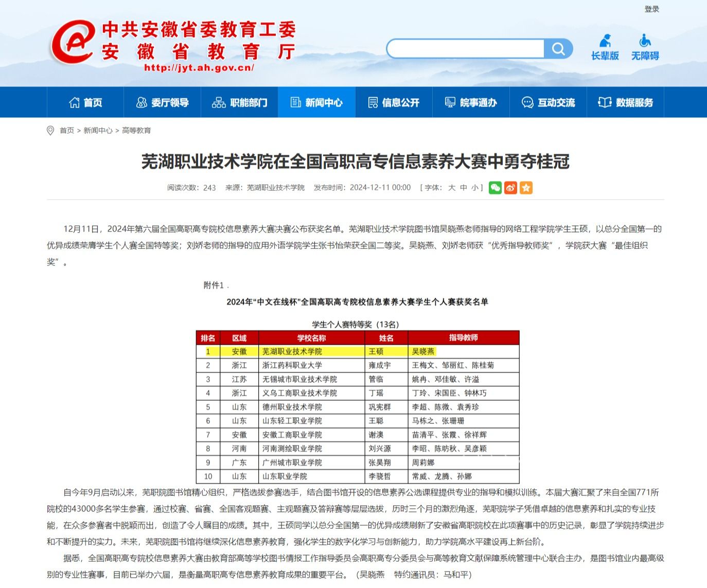Share article via WeChat icon

pos(495,188)
